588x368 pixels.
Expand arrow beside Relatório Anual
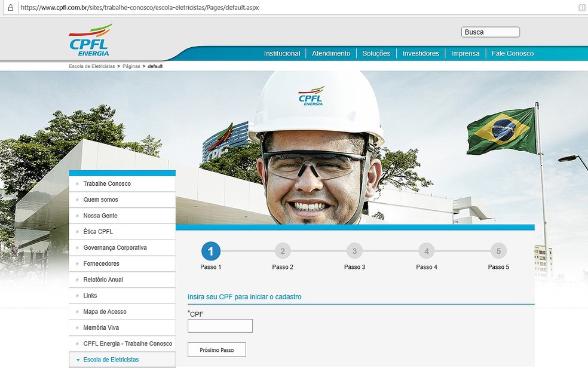tap(78, 280)
